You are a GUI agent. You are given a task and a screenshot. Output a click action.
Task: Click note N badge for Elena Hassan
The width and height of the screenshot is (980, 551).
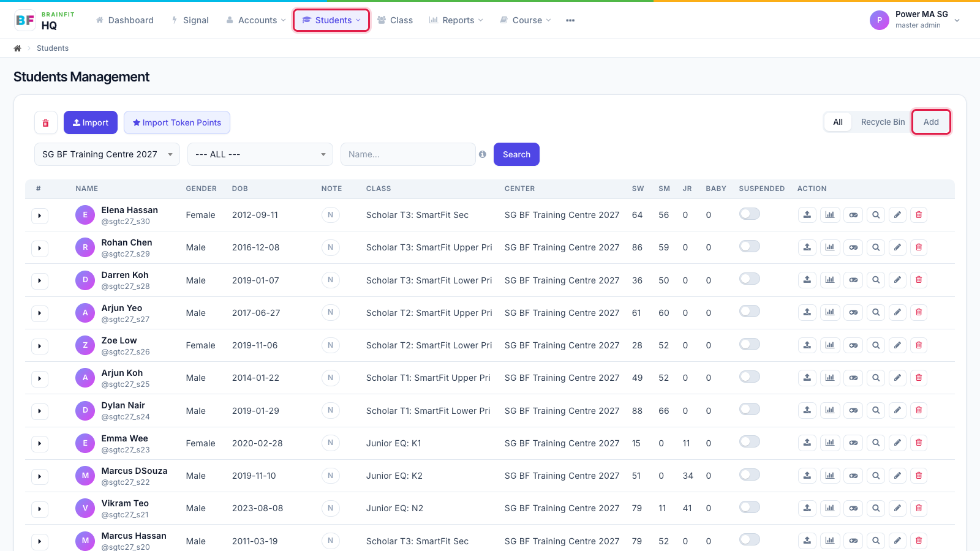click(x=331, y=215)
